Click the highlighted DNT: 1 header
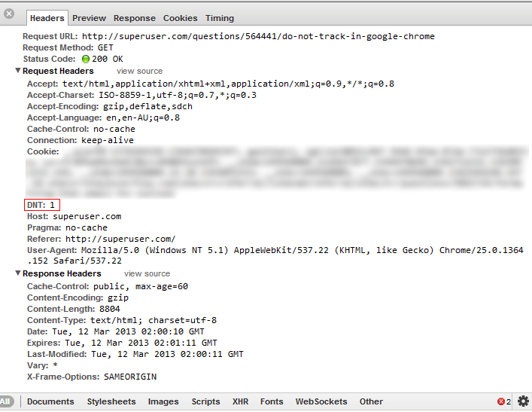The width and height of the screenshot is (532, 412). [41, 205]
